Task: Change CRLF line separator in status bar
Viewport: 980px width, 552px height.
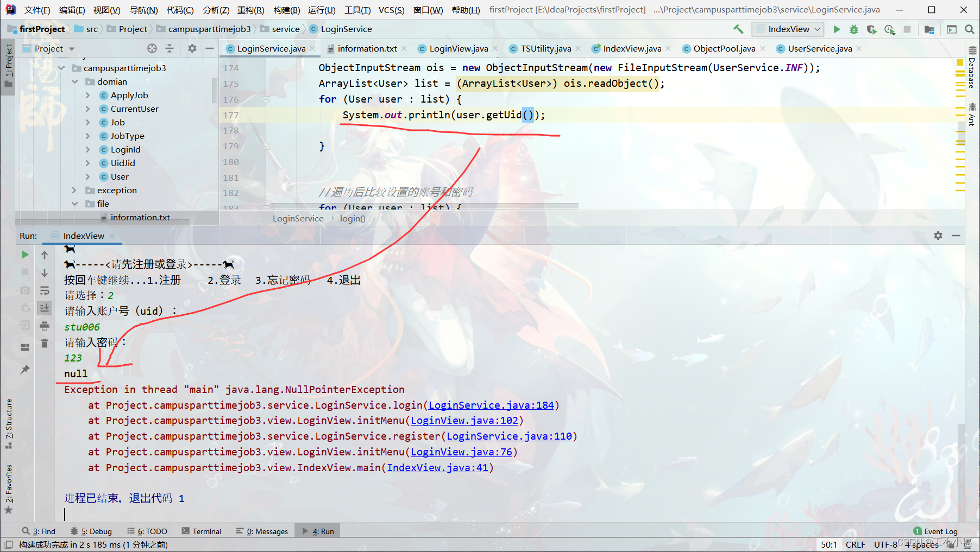Action: tap(855, 544)
